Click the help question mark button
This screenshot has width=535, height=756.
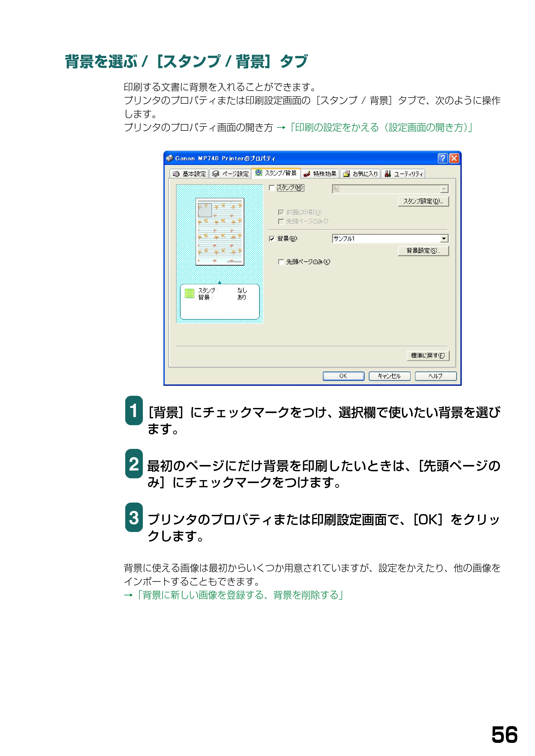(442, 158)
